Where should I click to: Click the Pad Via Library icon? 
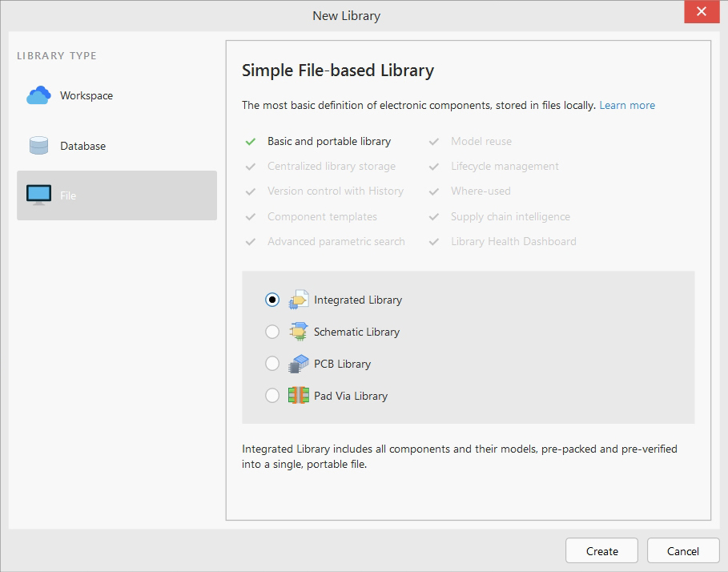[299, 396]
